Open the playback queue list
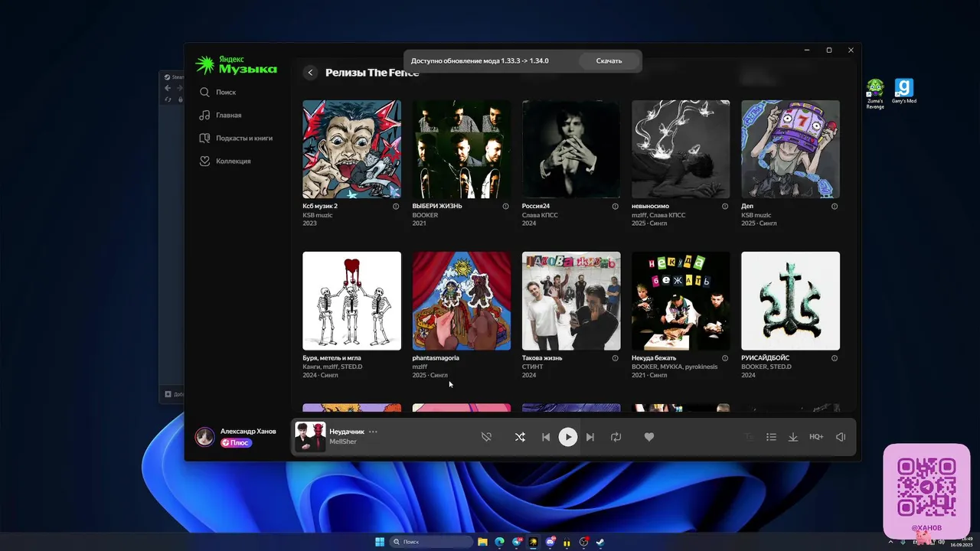980x551 pixels. point(771,437)
